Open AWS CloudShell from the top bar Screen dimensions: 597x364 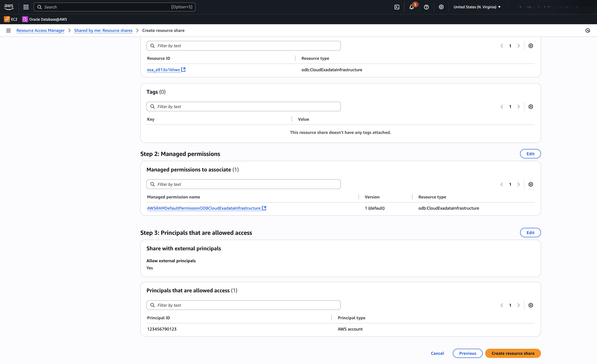tap(397, 7)
